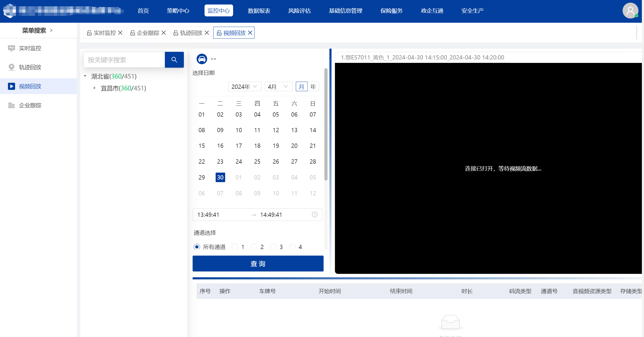Viewport: 644px width, 337px height.
Task: Click the enterprise tracking building icon
Action: (x=11, y=105)
